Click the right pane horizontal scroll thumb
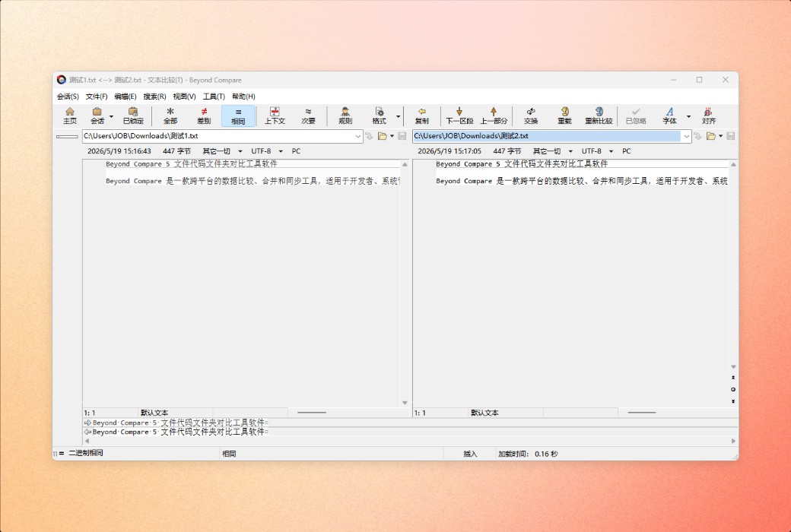Viewport: 791px width, 532px height. (x=642, y=413)
